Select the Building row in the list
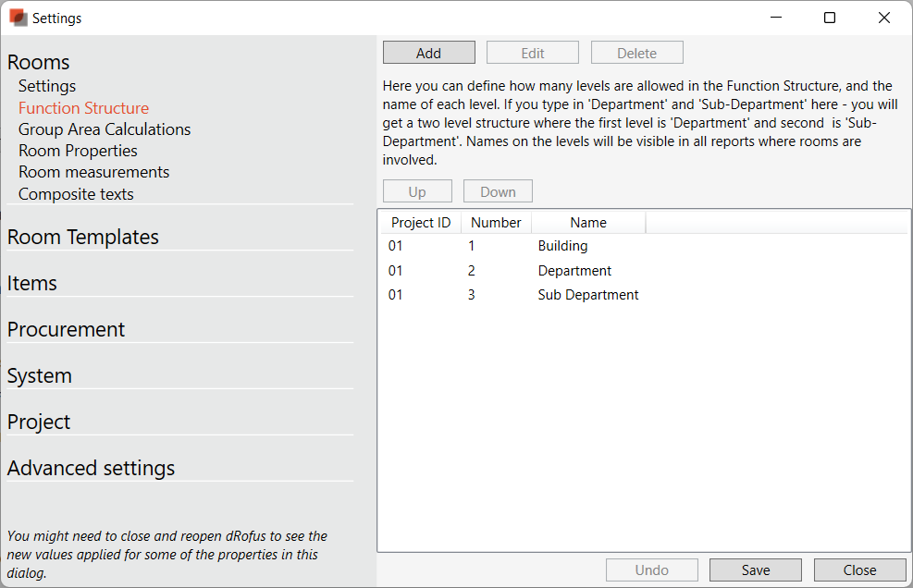 [562, 246]
